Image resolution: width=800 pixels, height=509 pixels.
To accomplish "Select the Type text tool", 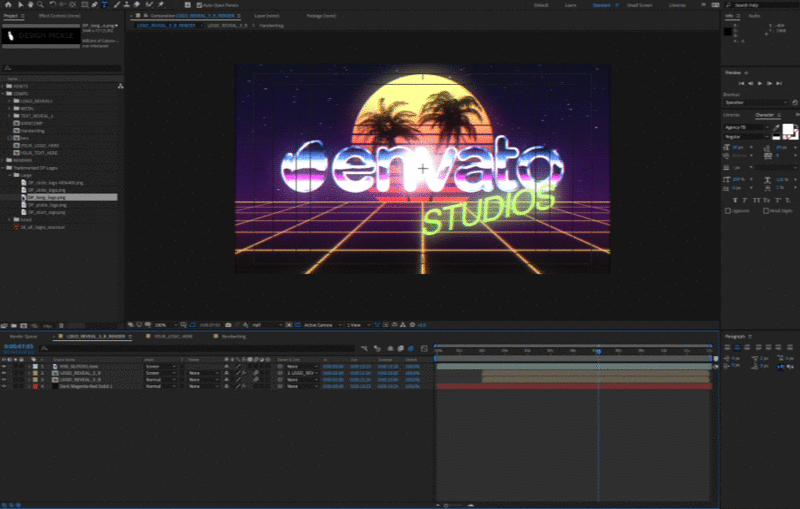I will [x=105, y=5].
